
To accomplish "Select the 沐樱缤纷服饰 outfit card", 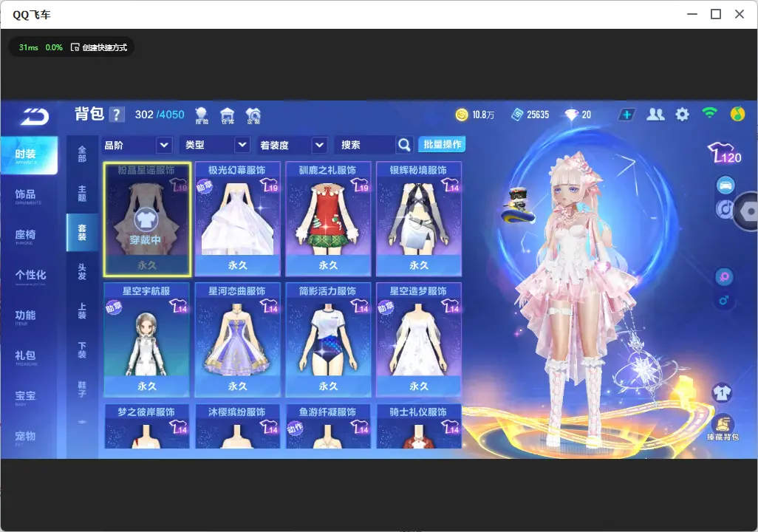I will pos(237,426).
